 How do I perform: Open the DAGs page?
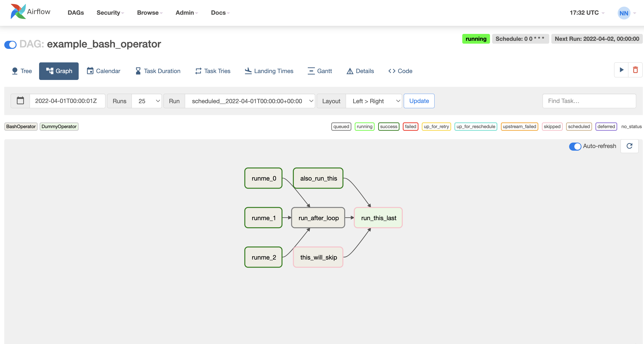[76, 13]
